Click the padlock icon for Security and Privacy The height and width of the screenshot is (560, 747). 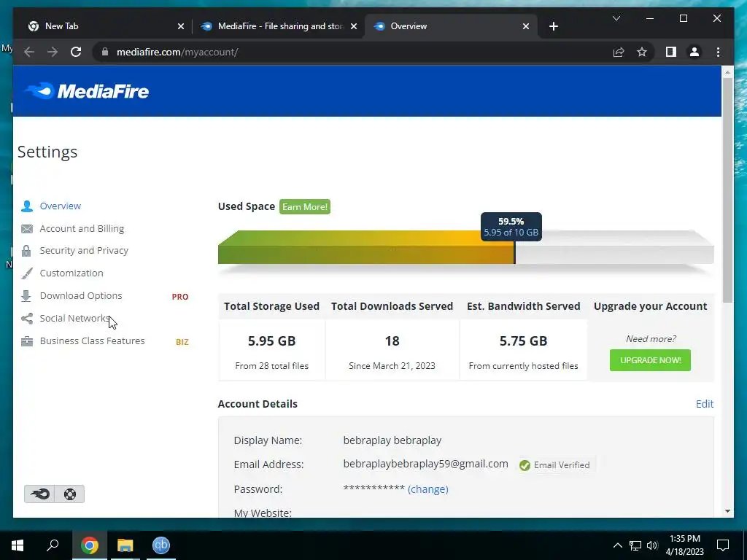(x=26, y=251)
